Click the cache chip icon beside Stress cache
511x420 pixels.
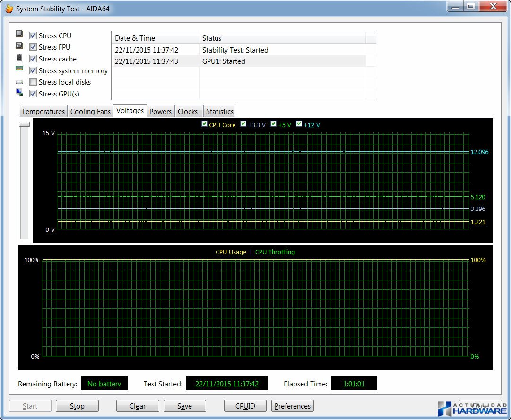point(19,58)
